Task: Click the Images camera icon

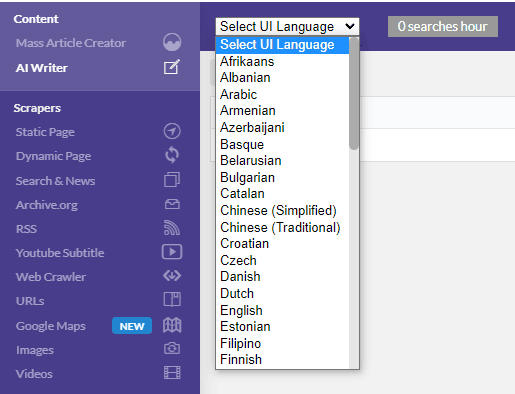Action: coord(172,349)
